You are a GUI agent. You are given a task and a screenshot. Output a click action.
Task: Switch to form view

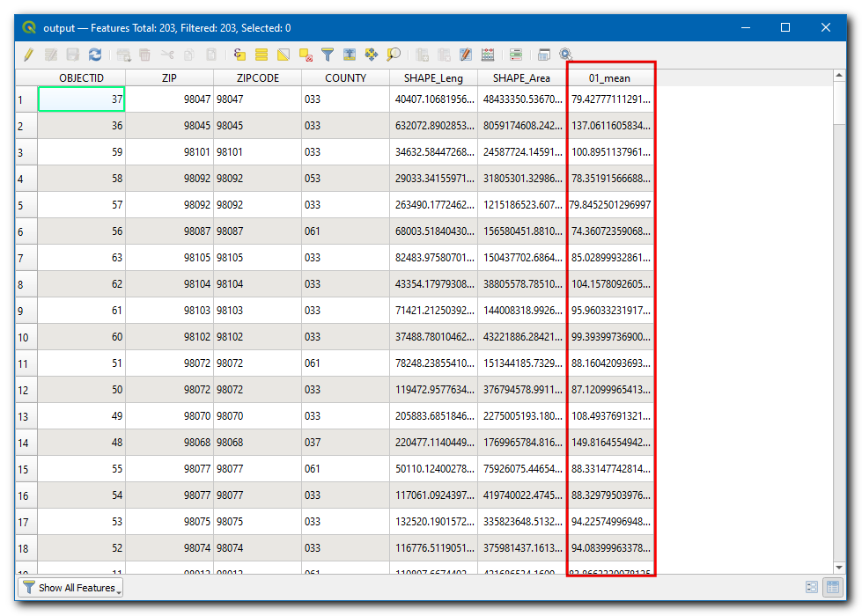(x=812, y=587)
